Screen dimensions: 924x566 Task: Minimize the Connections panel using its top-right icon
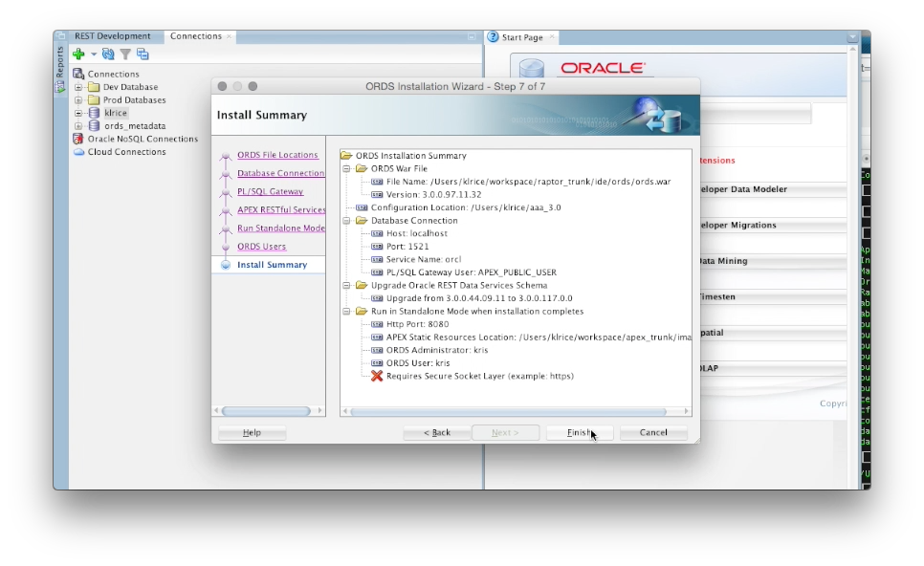[472, 36]
